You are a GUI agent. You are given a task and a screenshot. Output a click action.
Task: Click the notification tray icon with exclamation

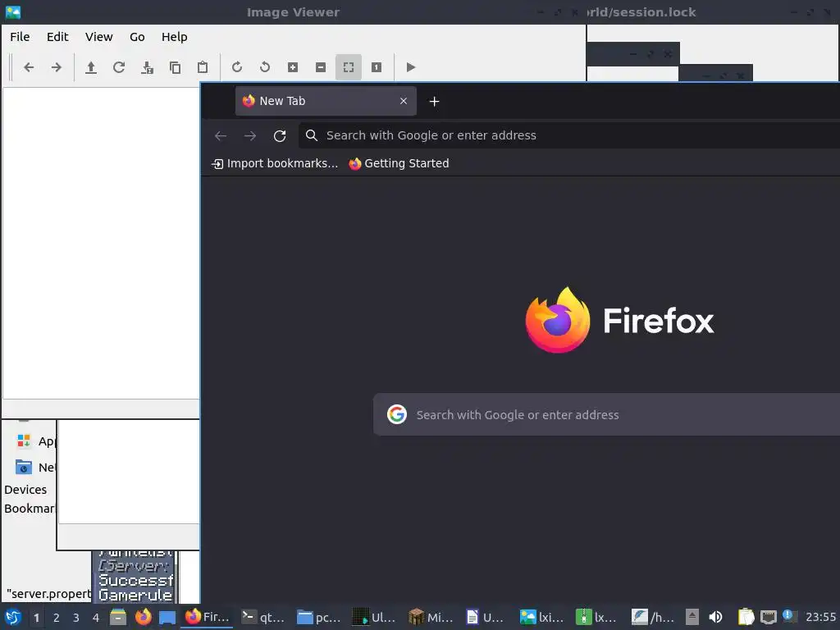[790, 617]
